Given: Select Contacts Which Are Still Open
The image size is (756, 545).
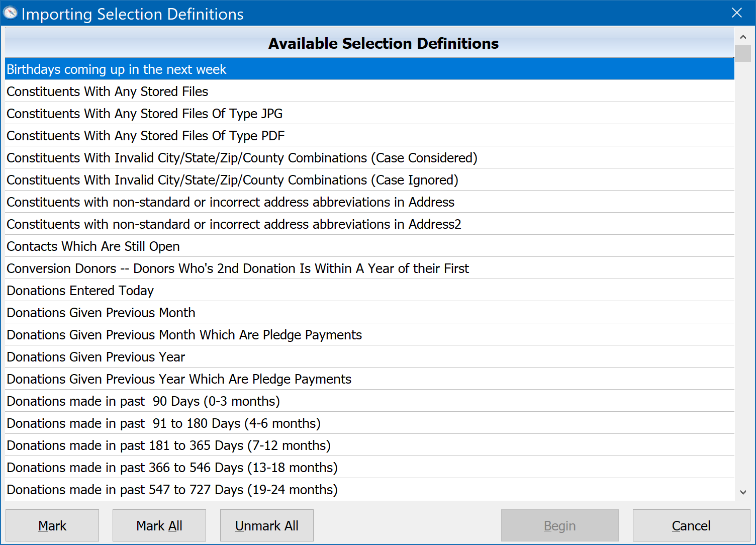Looking at the screenshot, I should click(x=370, y=246).
